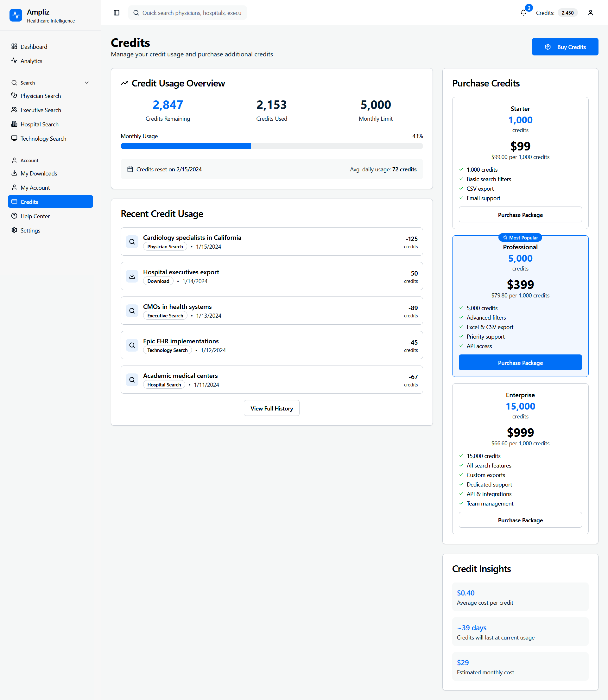Collapse the Search section chevron
This screenshot has width=608, height=700.
[87, 83]
